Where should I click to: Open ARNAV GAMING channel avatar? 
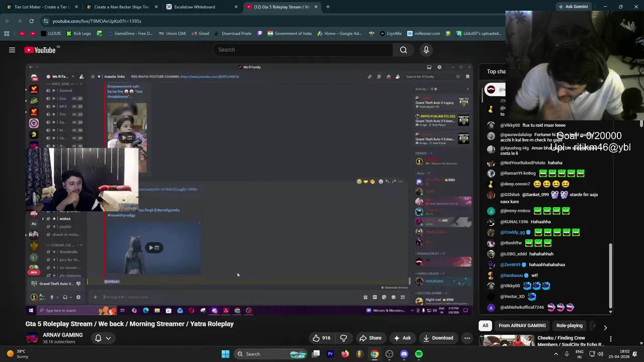point(32,338)
